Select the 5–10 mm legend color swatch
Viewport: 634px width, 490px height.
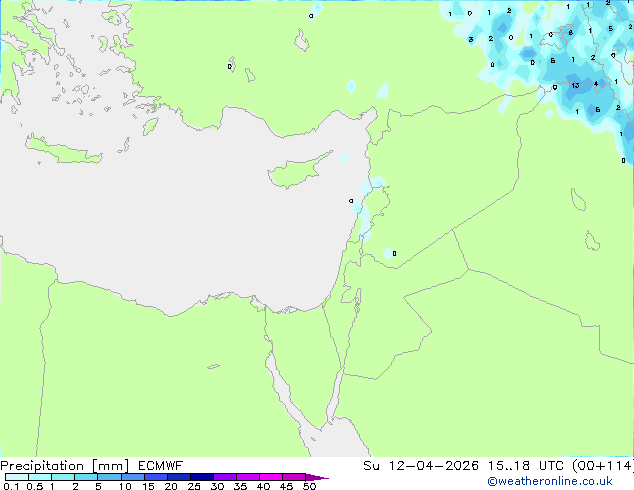tap(109, 477)
